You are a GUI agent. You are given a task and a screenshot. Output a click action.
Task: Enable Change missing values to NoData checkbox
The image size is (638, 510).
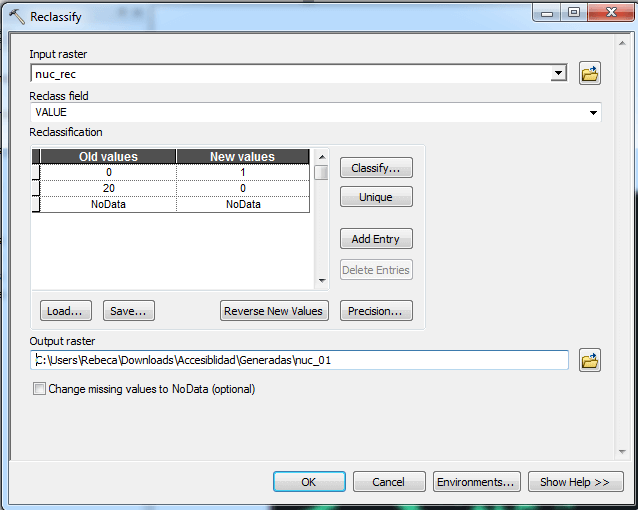[x=40, y=389]
